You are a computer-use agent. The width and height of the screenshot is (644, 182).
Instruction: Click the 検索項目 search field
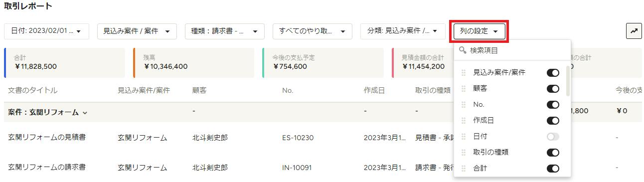pyautogui.click(x=512, y=50)
